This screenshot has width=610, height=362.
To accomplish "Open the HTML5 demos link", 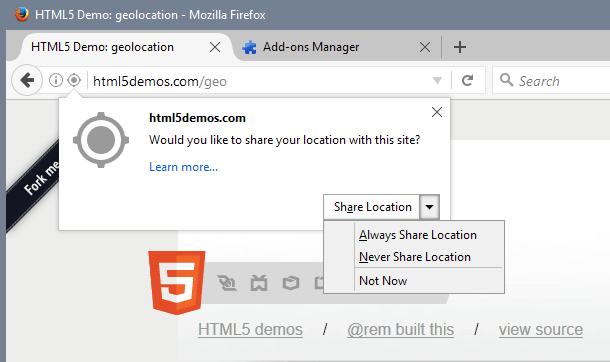I will [x=251, y=330].
